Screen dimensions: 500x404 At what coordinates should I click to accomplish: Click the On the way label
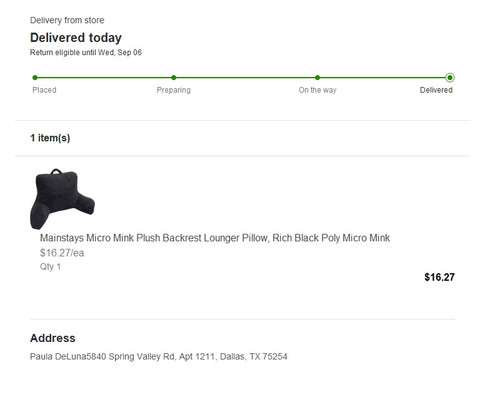(x=317, y=90)
